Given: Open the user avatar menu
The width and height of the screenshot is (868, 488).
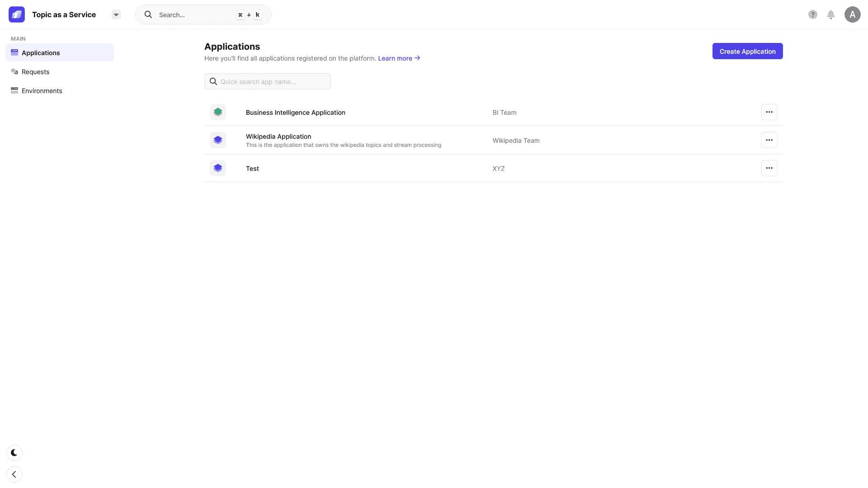Looking at the screenshot, I should (x=852, y=14).
